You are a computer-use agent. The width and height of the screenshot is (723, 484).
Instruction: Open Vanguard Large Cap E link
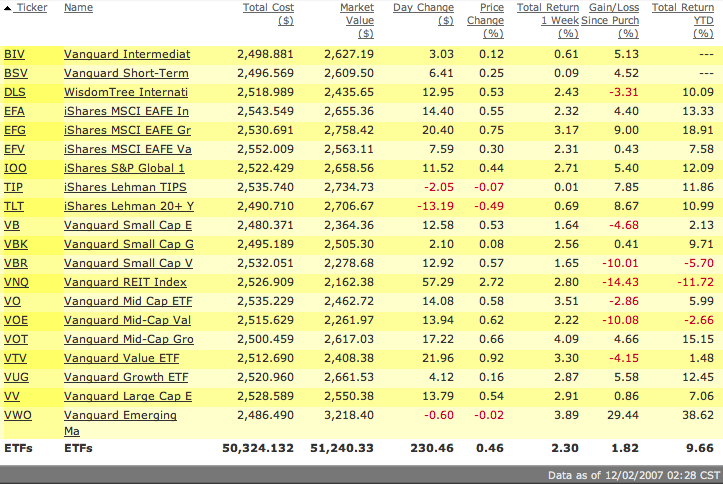pos(128,396)
